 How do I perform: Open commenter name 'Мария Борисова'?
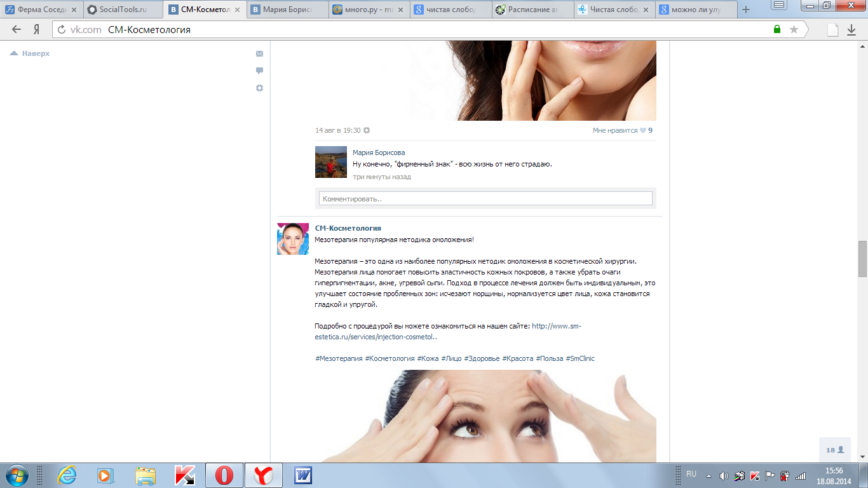click(x=379, y=152)
